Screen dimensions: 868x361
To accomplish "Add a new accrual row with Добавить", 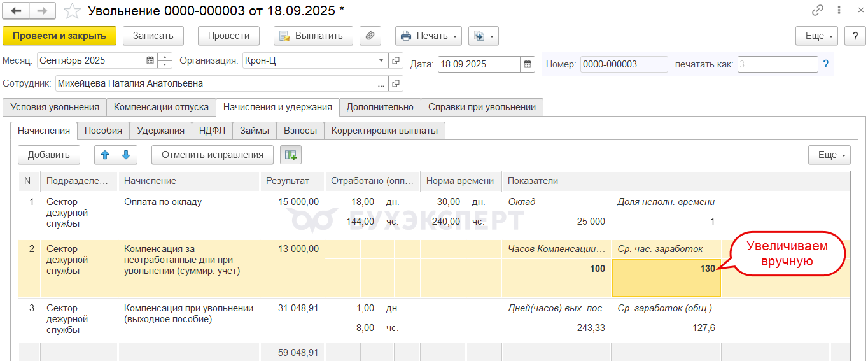I will pos(49,155).
